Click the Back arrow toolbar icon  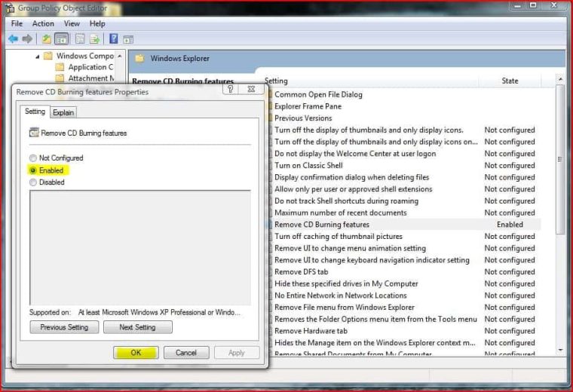click(x=13, y=38)
